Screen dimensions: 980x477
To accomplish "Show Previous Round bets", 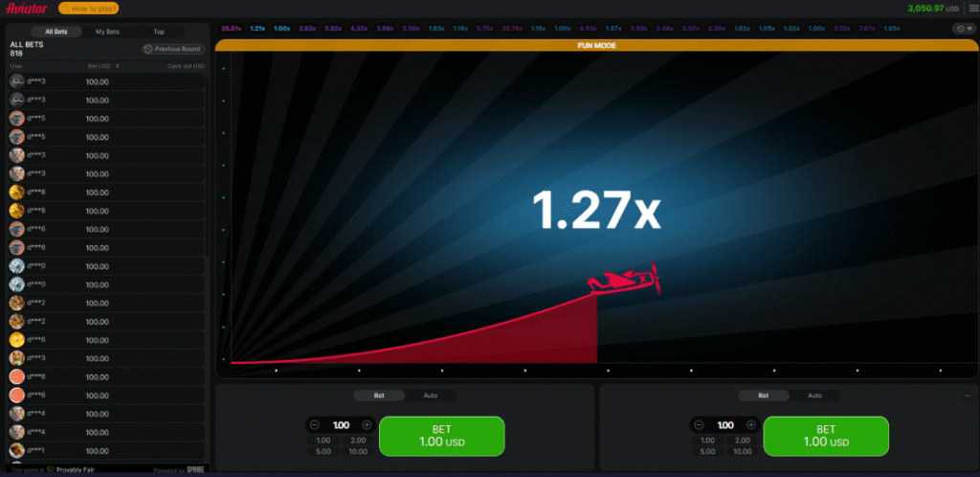I will 173,49.
